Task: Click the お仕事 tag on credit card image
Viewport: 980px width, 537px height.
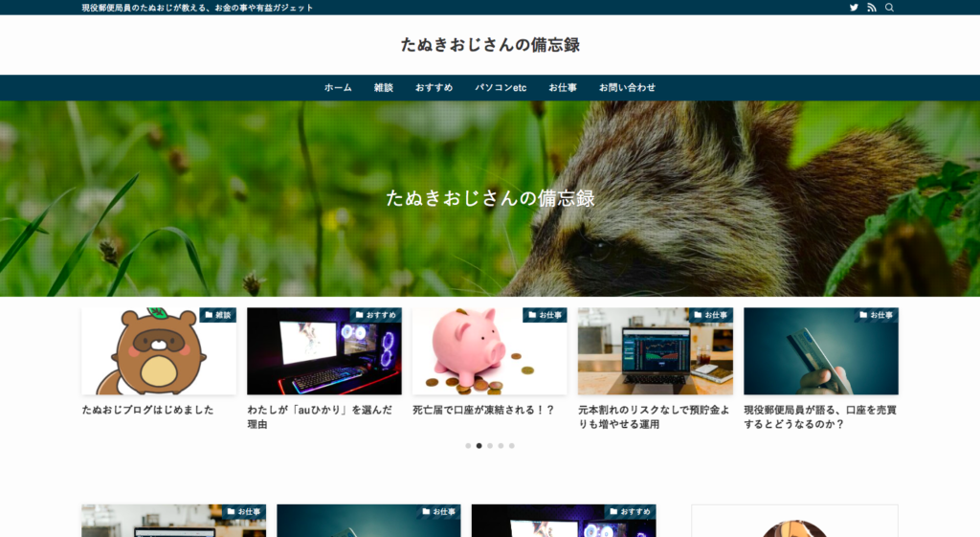Action: point(877,315)
